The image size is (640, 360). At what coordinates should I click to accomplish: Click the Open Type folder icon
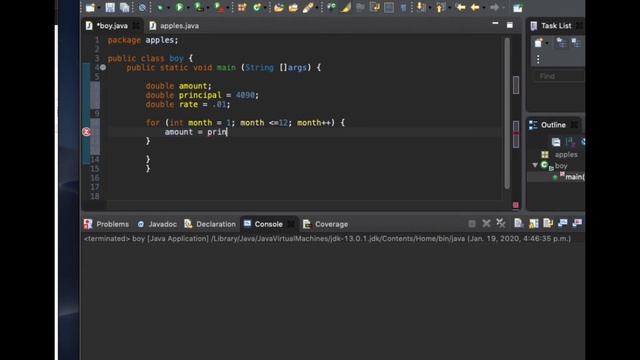click(279, 7)
